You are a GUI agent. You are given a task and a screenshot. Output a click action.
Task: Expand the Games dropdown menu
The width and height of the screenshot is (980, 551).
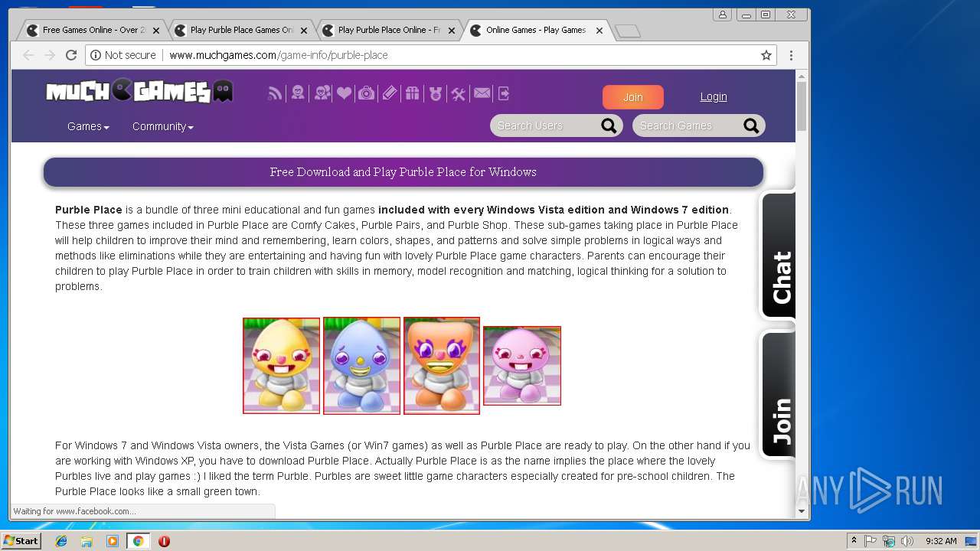88,126
